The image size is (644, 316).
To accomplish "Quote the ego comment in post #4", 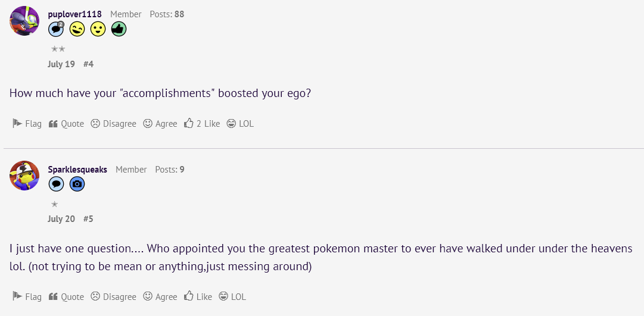I will pos(66,124).
